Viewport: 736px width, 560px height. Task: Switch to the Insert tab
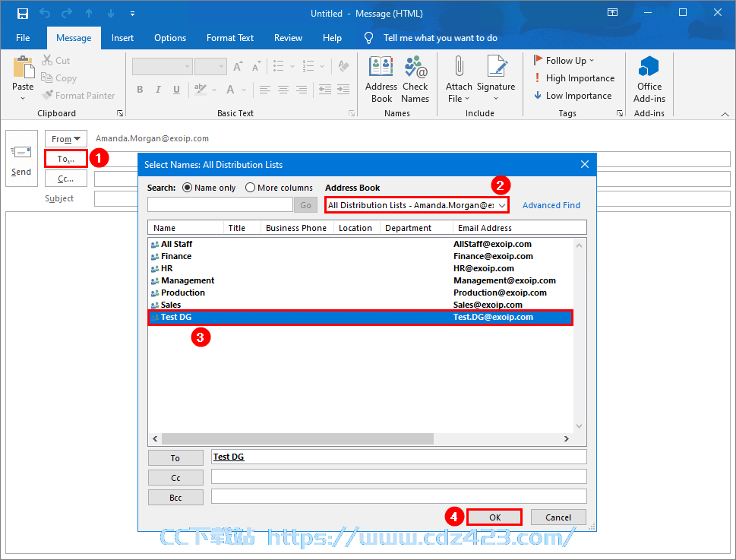[x=122, y=38]
